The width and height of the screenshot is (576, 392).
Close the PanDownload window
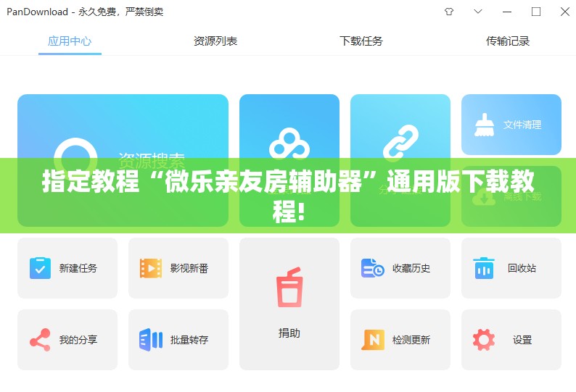tap(565, 12)
